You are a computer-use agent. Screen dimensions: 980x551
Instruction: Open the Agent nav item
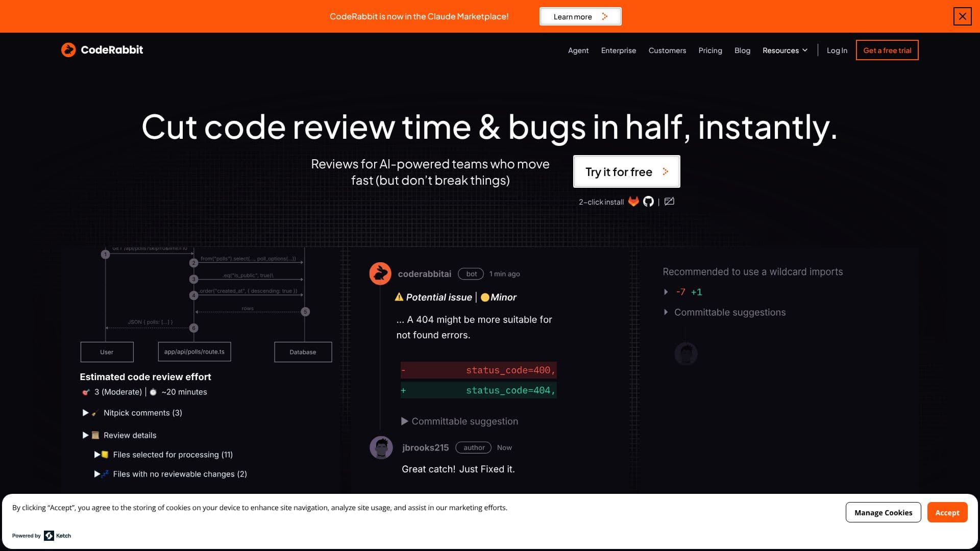coord(578,50)
